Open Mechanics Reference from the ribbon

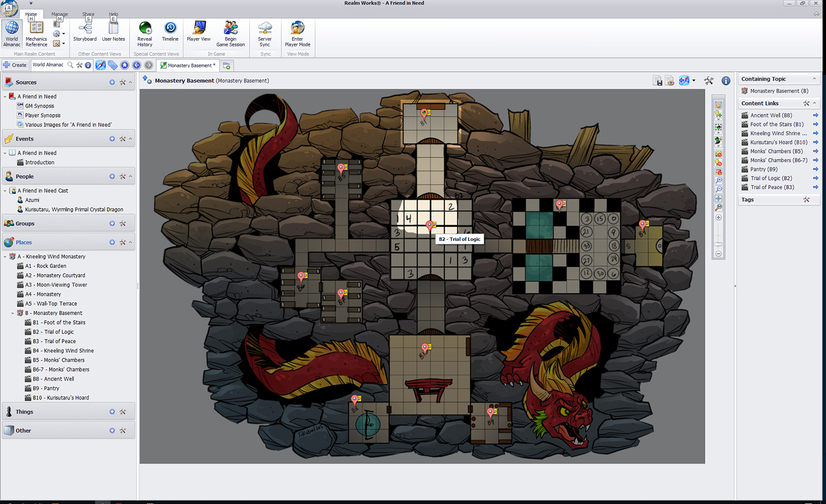click(36, 34)
